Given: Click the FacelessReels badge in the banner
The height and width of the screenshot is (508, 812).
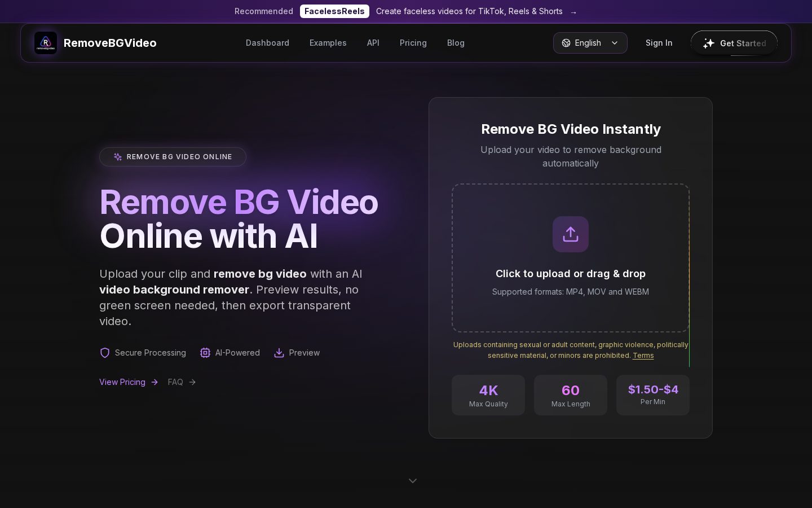Looking at the screenshot, I should (x=334, y=11).
